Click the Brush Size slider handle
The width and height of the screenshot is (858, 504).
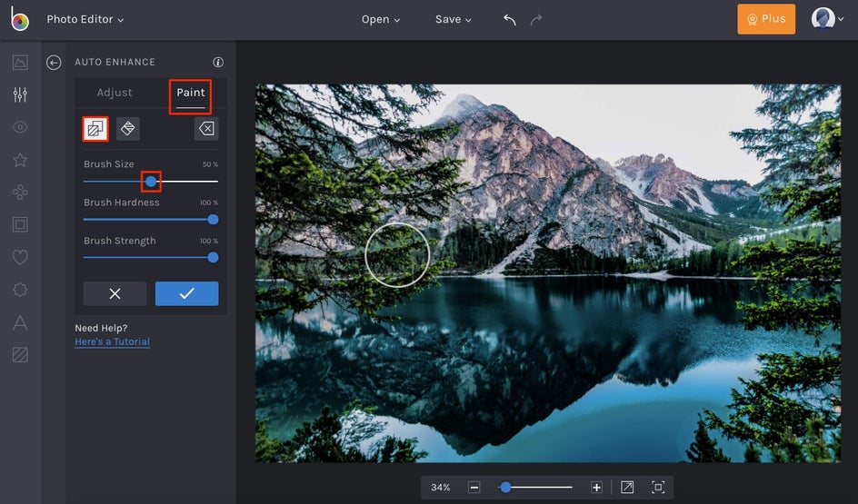(x=151, y=182)
